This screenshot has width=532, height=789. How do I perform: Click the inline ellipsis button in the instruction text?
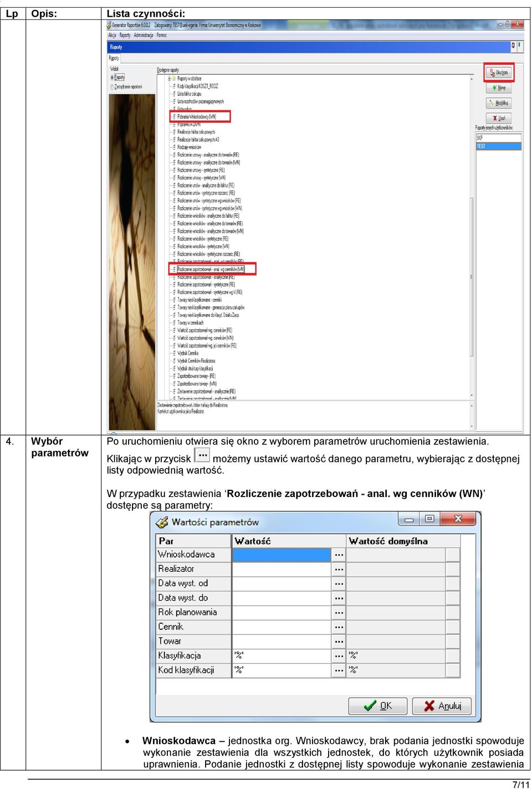(202, 455)
